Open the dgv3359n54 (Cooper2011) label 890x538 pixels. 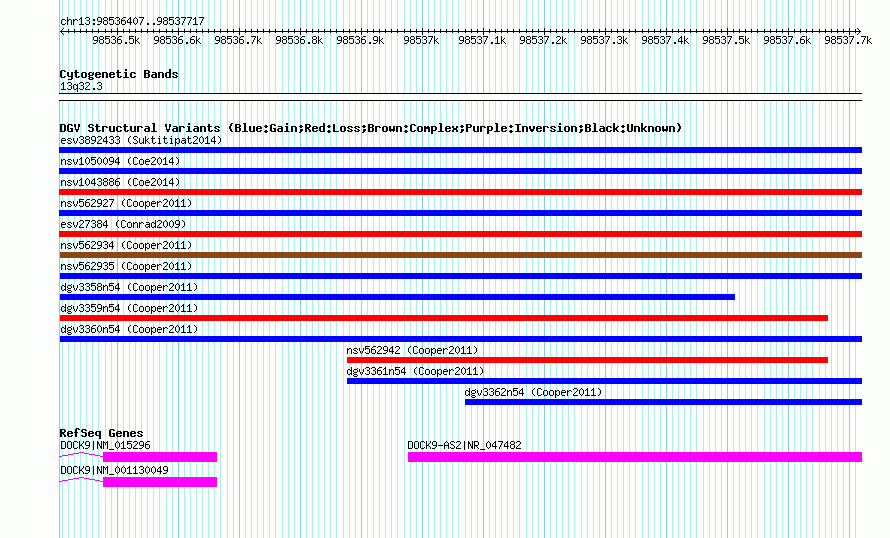[129, 308]
